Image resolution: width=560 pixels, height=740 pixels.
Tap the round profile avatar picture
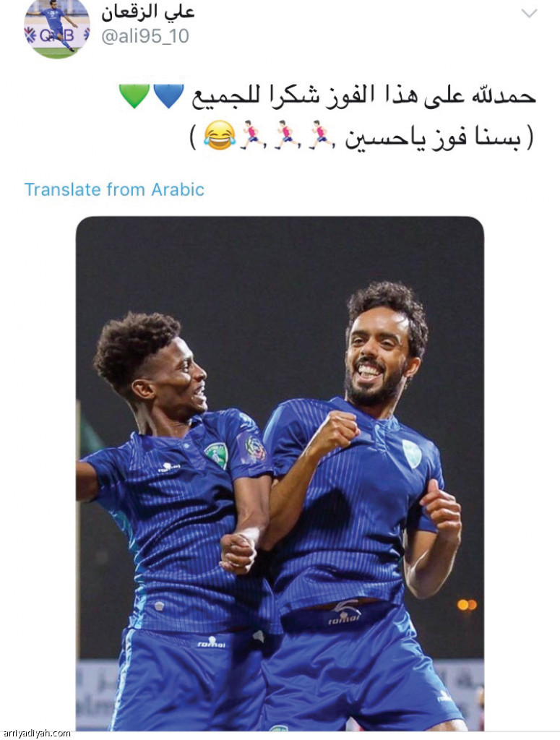(56, 27)
